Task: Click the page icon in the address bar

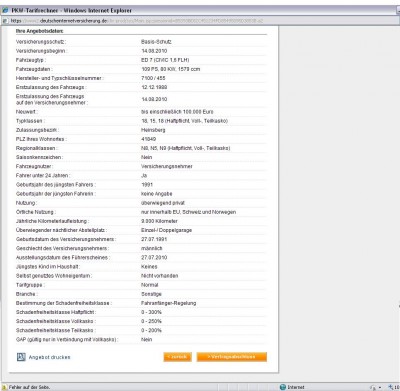Action: pyautogui.click(x=5, y=21)
